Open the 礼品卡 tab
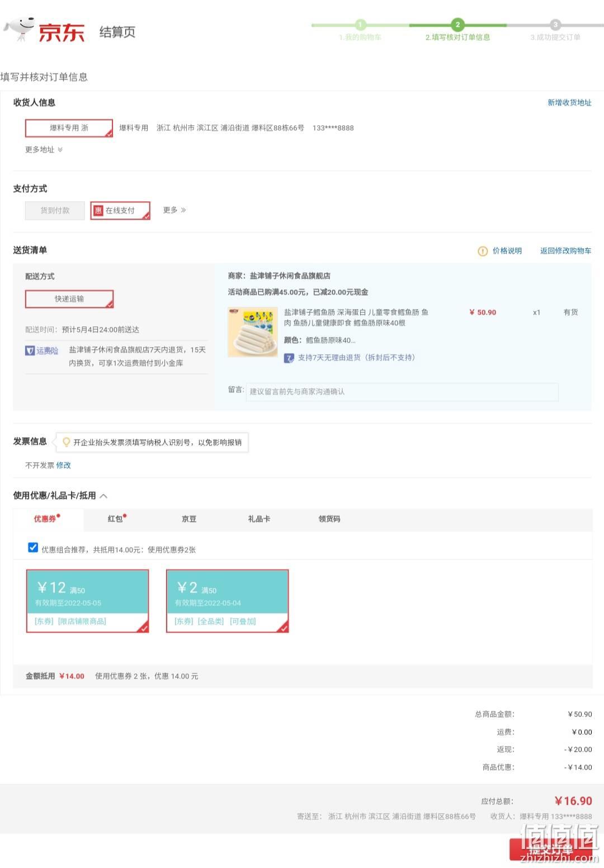The image size is (604, 868). (x=259, y=519)
